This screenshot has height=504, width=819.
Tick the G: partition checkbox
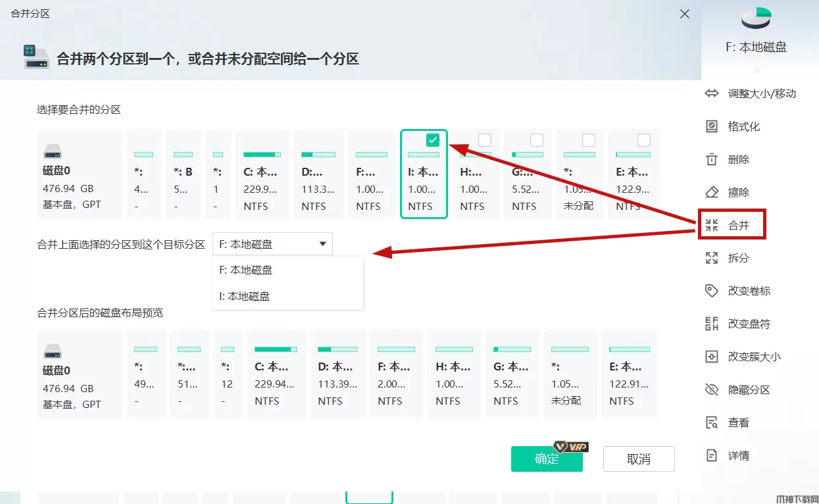[537, 139]
